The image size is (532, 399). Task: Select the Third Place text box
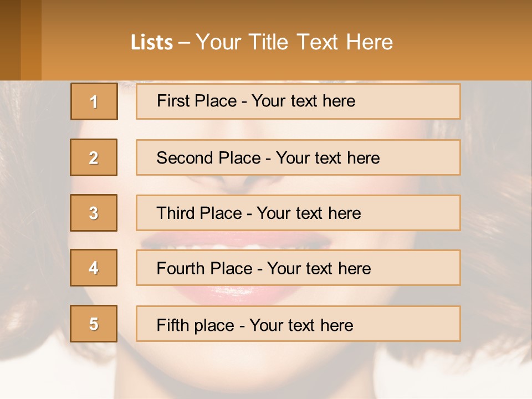[x=298, y=213]
